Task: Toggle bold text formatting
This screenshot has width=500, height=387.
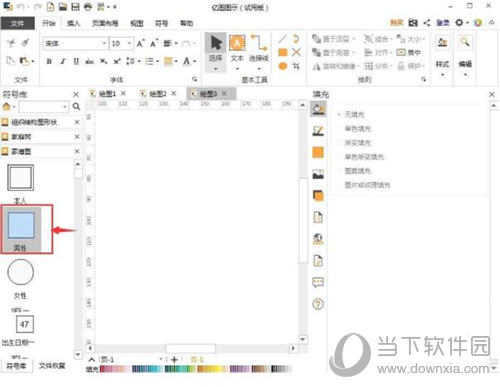Action: pyautogui.click(x=49, y=61)
